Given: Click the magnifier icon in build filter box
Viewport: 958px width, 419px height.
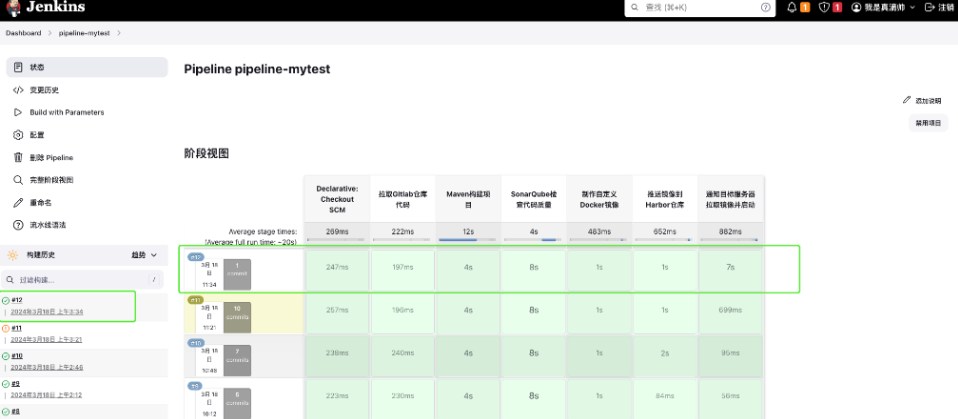Looking at the screenshot, I should [x=10, y=280].
